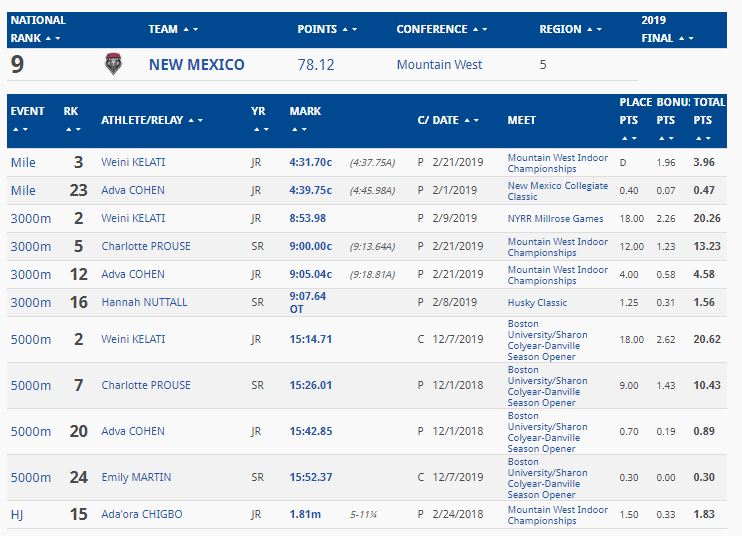Screen dimensions: 742x536
Task: Sort Region column ascending arrow
Action: (x=590, y=29)
